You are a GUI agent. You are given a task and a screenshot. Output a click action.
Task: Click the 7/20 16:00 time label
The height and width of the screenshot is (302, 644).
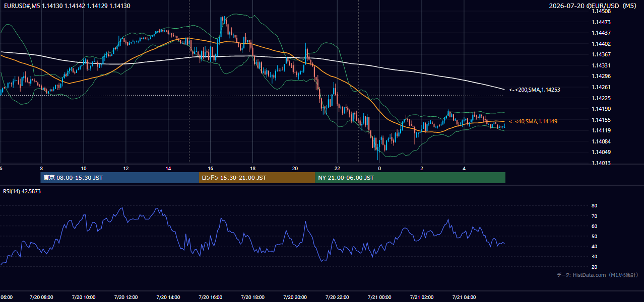[211, 297]
